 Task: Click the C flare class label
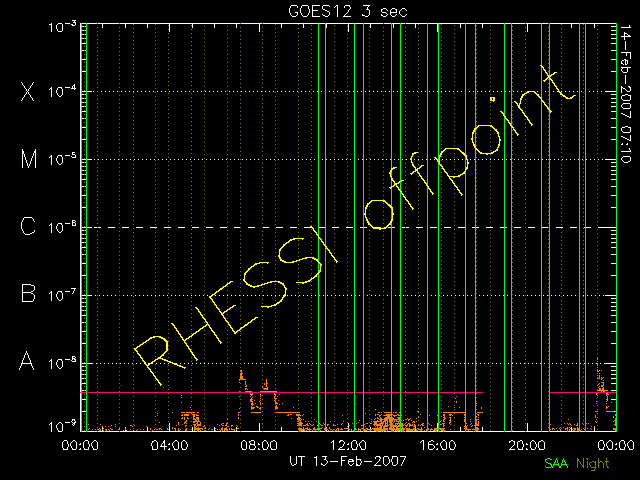pyautogui.click(x=28, y=226)
